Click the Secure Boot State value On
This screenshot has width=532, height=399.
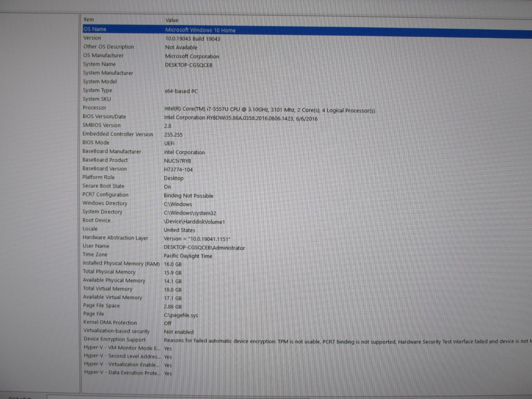click(x=168, y=187)
